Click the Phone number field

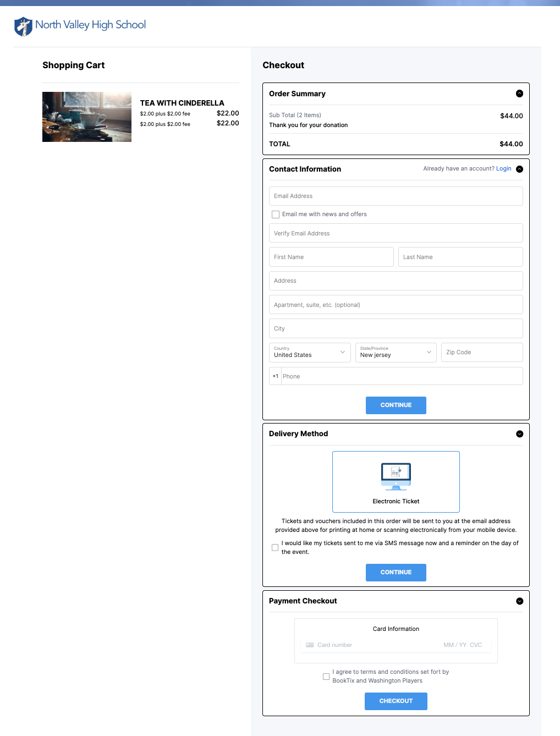pos(402,376)
